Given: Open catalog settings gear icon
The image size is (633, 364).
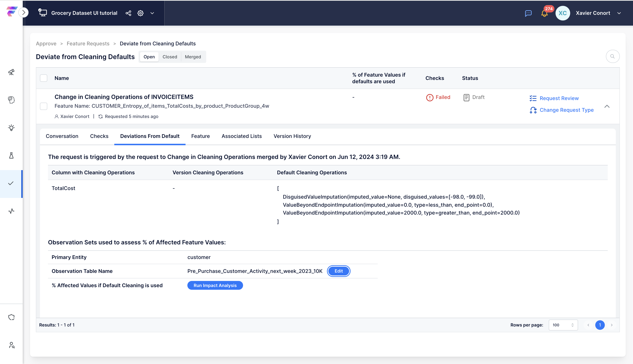Looking at the screenshot, I should (140, 13).
